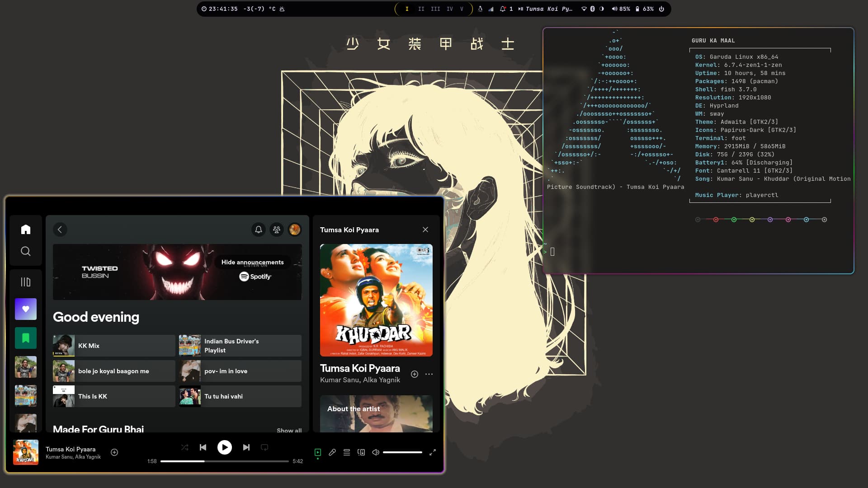Open Spotify What's New bell icon
The width and height of the screenshot is (868, 488).
click(259, 230)
